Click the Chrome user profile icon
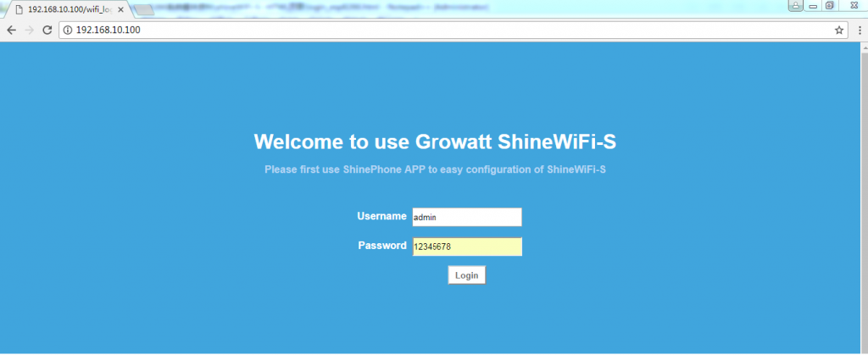This screenshot has width=868, height=355. 795,6
